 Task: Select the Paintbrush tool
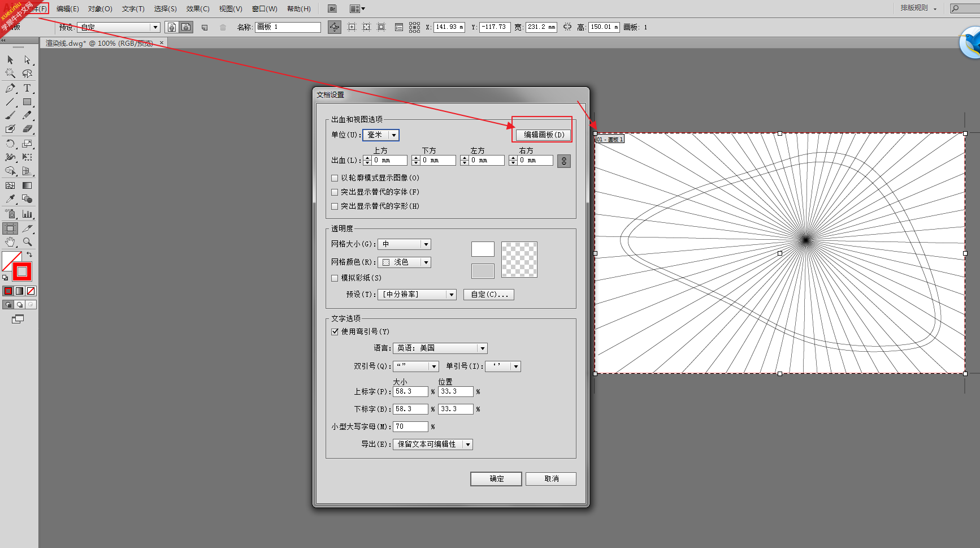(x=10, y=115)
